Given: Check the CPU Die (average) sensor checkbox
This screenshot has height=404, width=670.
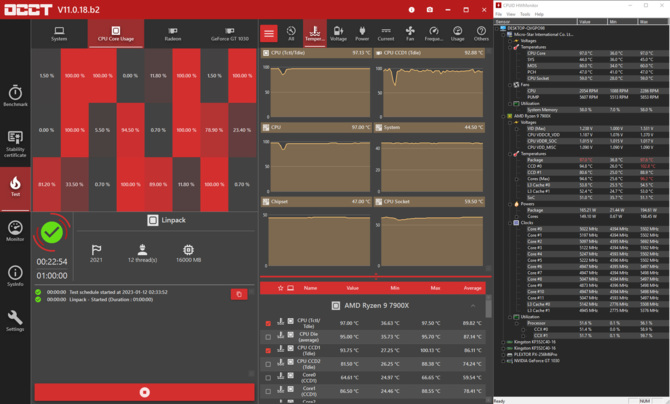Looking at the screenshot, I should tap(268, 337).
